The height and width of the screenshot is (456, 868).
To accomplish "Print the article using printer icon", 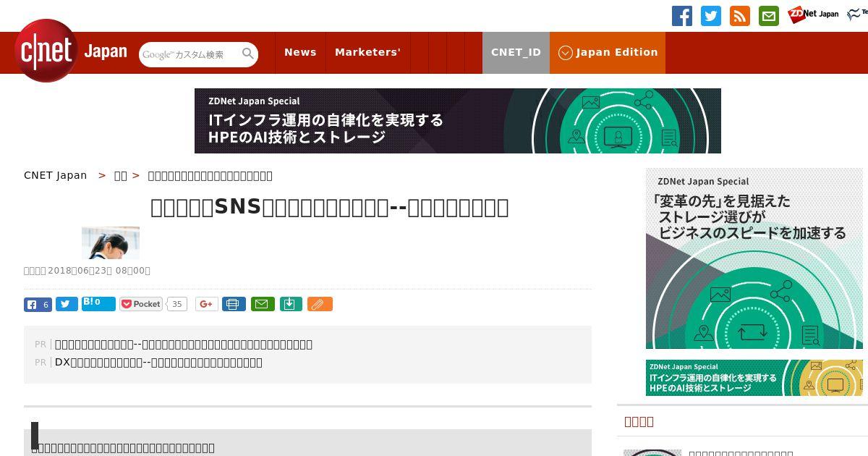I will (x=233, y=304).
